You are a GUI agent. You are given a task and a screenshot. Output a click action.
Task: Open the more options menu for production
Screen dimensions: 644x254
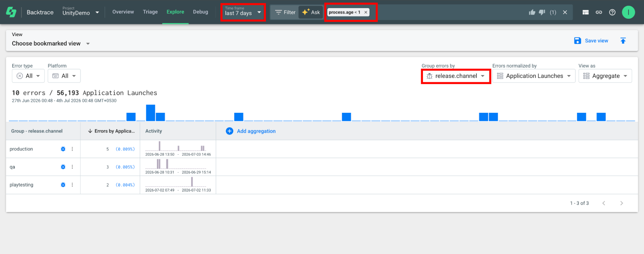(72, 149)
